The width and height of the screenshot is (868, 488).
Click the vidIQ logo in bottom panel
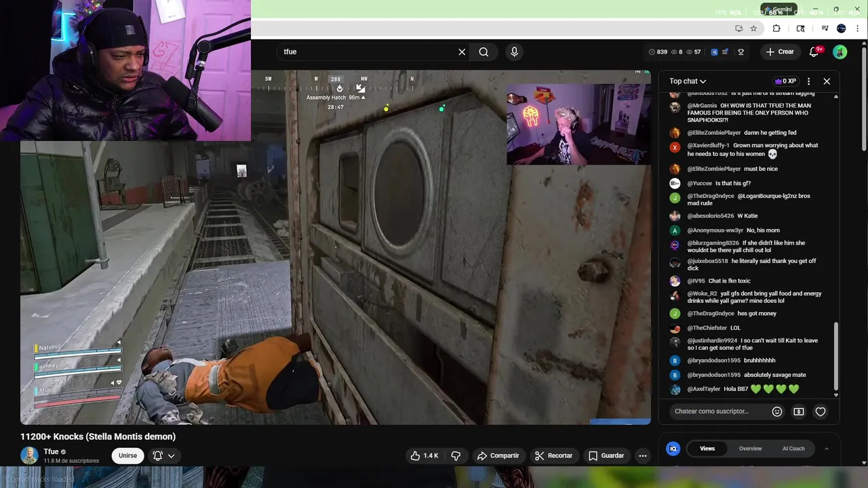(x=673, y=449)
